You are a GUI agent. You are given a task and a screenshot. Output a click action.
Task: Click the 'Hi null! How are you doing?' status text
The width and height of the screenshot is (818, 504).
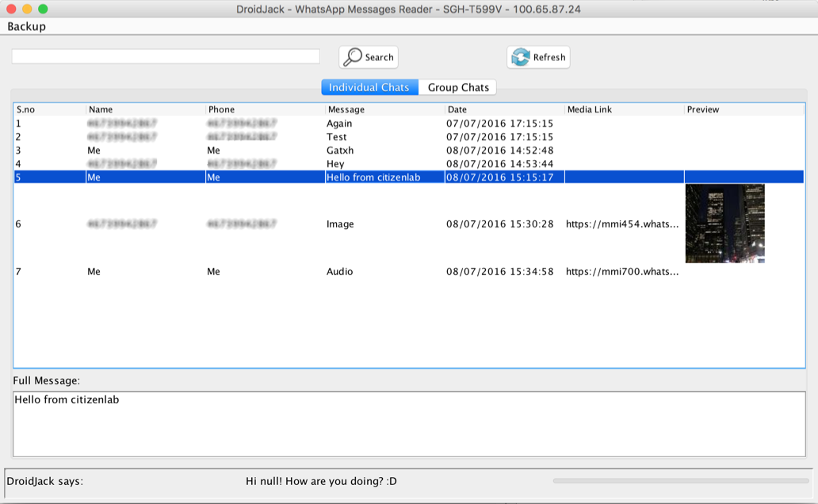[x=321, y=481]
